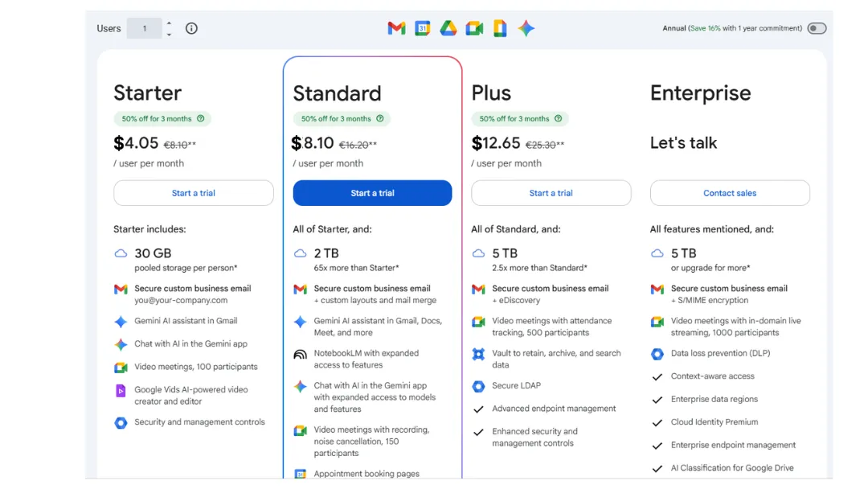Click Meet icon beside 1000 participants feature
The image size is (868, 489).
[x=657, y=322]
